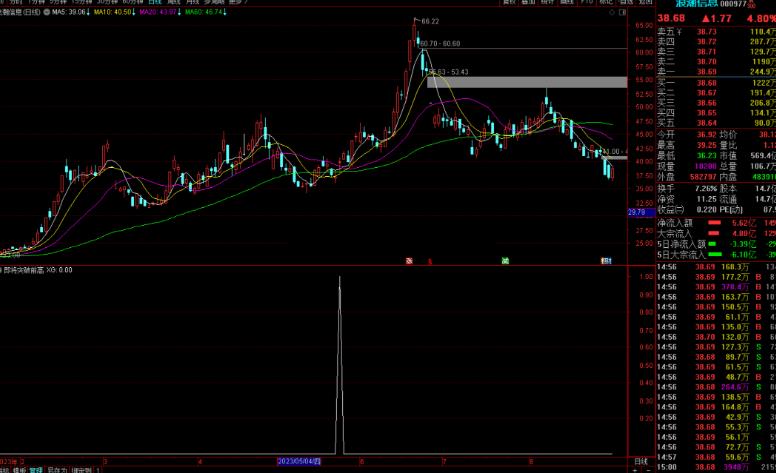Click the 60.70-60.60 level label

tap(440, 44)
